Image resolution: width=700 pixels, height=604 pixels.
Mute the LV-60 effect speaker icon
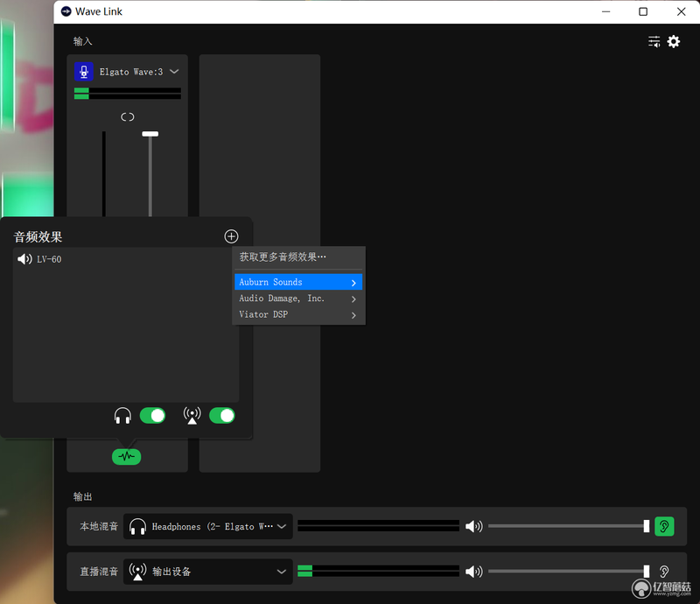click(24, 259)
